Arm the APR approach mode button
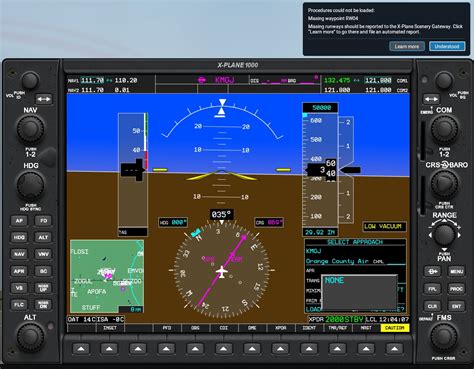Viewport: 474px width, 369px height. click(19, 271)
